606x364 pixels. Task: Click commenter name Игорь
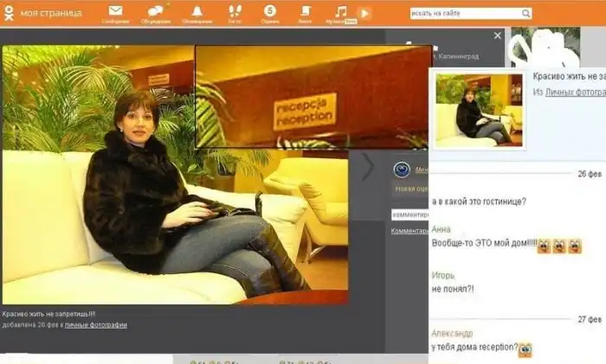[442, 275]
